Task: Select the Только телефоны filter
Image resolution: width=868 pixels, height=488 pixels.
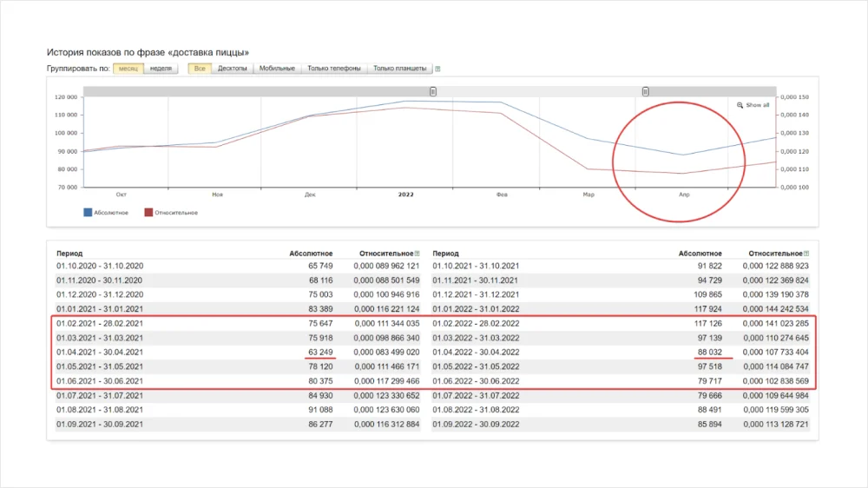Action: (333, 68)
